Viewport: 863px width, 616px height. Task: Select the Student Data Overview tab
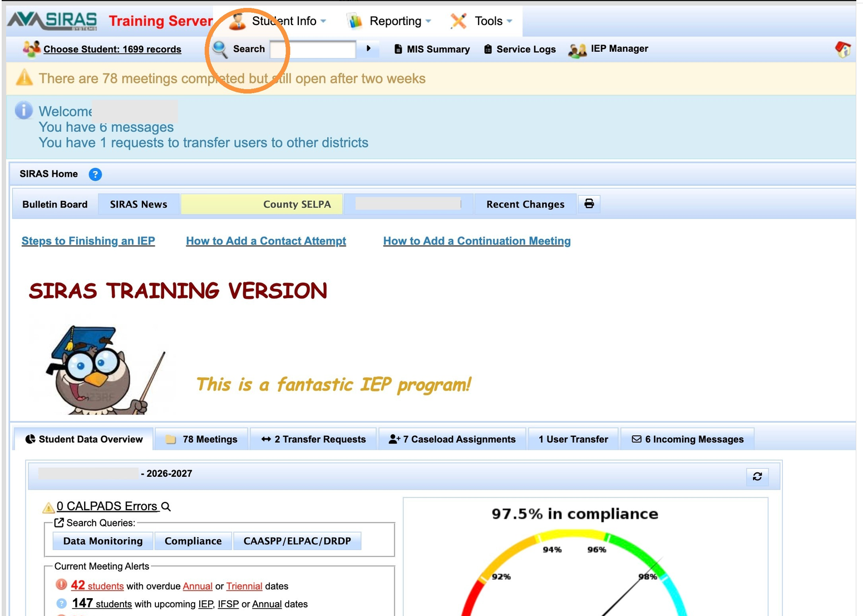pyautogui.click(x=83, y=439)
